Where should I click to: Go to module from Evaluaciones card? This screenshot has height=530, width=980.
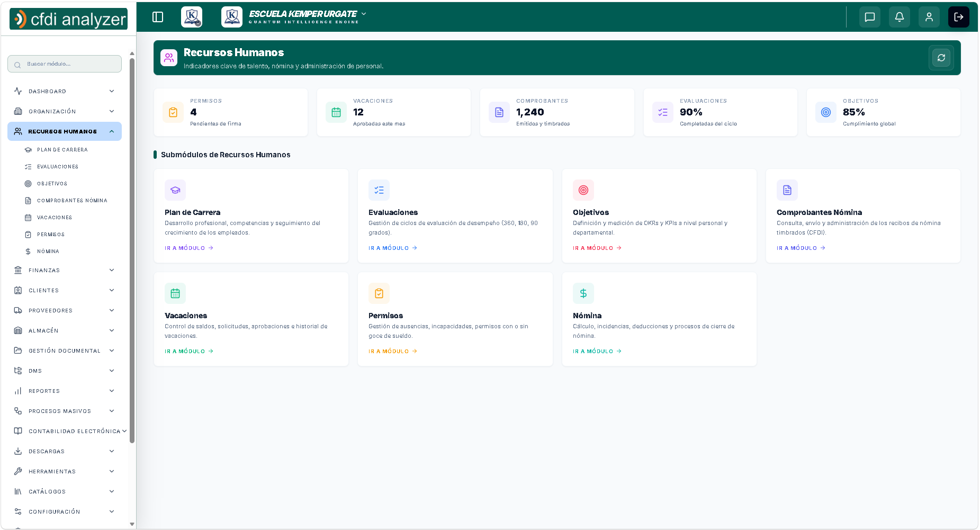[x=393, y=248]
